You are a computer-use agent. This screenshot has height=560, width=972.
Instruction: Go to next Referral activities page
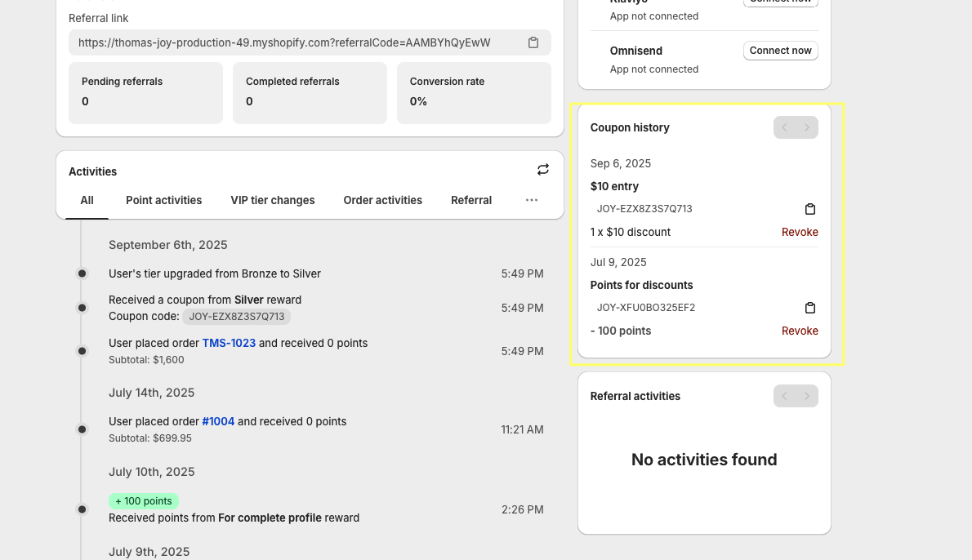pos(807,396)
